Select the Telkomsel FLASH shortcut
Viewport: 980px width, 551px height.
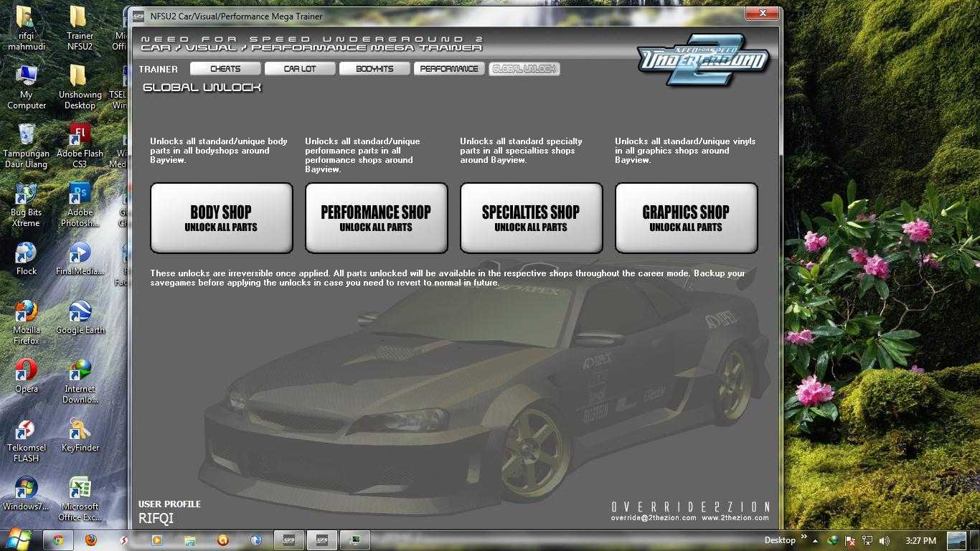(x=27, y=441)
